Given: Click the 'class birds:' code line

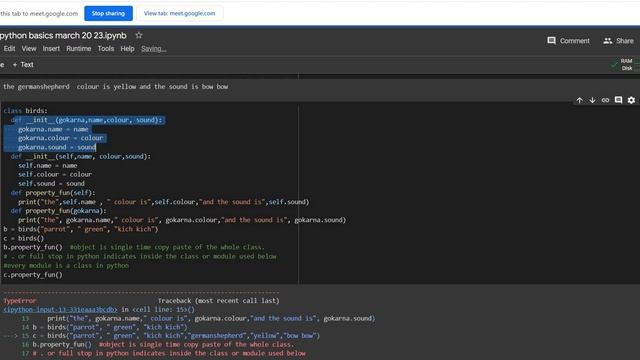Looking at the screenshot, I should tap(25, 111).
